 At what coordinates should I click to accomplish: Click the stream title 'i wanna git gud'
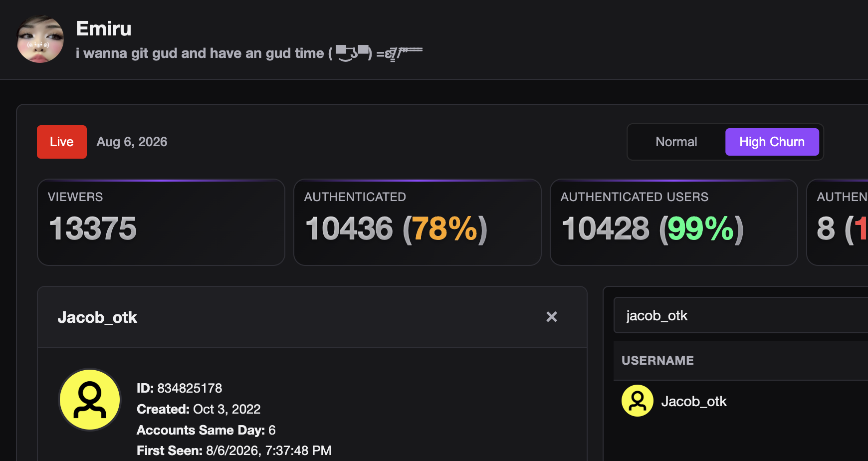(x=249, y=53)
